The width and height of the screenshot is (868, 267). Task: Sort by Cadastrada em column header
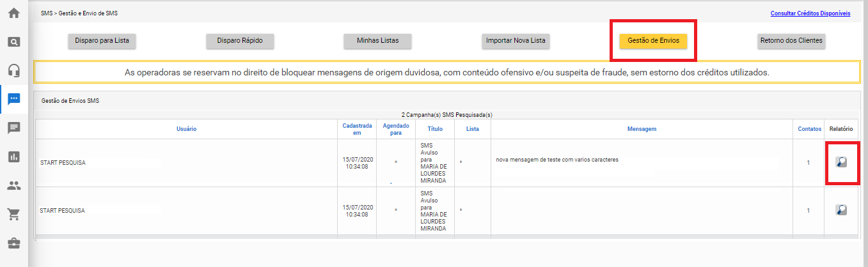[x=356, y=129]
